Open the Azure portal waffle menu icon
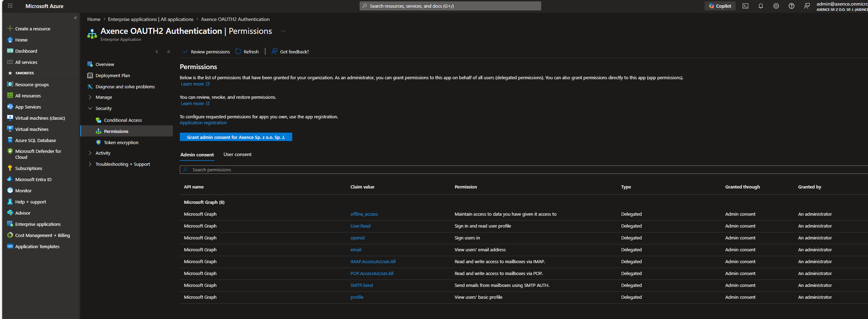Screen dimensions: 868x319 click(x=10, y=6)
